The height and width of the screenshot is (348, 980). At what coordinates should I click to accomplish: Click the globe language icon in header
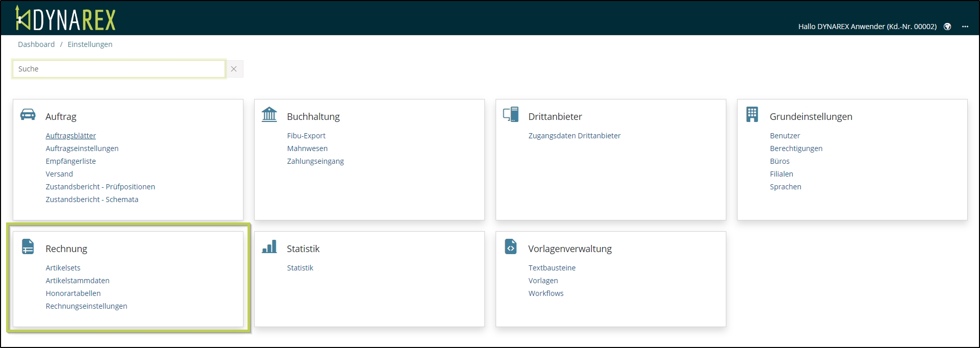click(947, 27)
